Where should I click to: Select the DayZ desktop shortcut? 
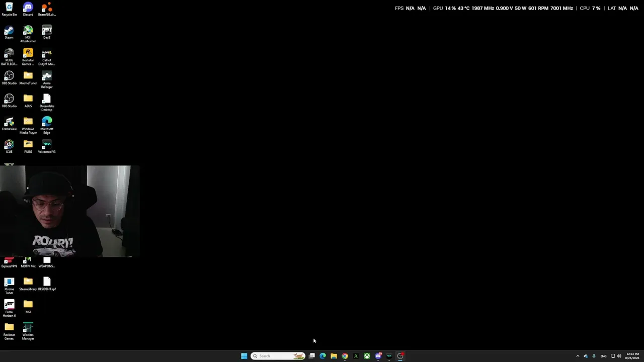coord(47,32)
